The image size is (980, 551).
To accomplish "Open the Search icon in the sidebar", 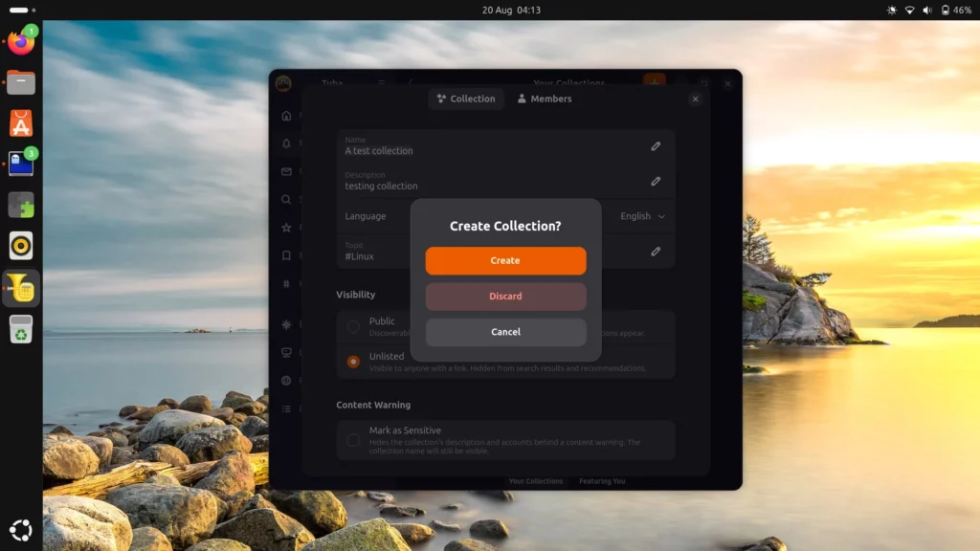I will [x=286, y=199].
